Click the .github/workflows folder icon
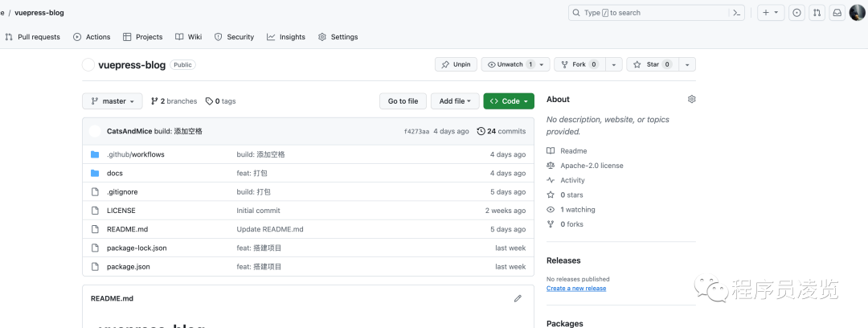Image resolution: width=868 pixels, height=328 pixels. pos(95,154)
